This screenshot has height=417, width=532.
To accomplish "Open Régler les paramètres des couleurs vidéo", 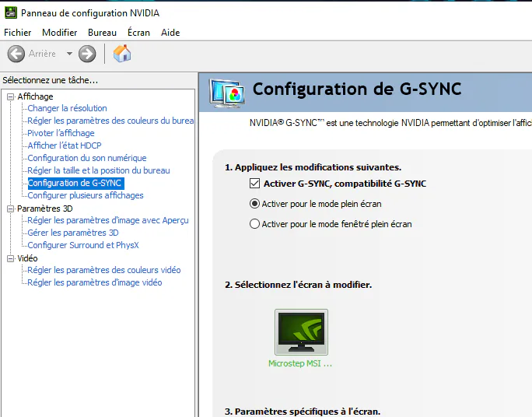I will point(103,270).
